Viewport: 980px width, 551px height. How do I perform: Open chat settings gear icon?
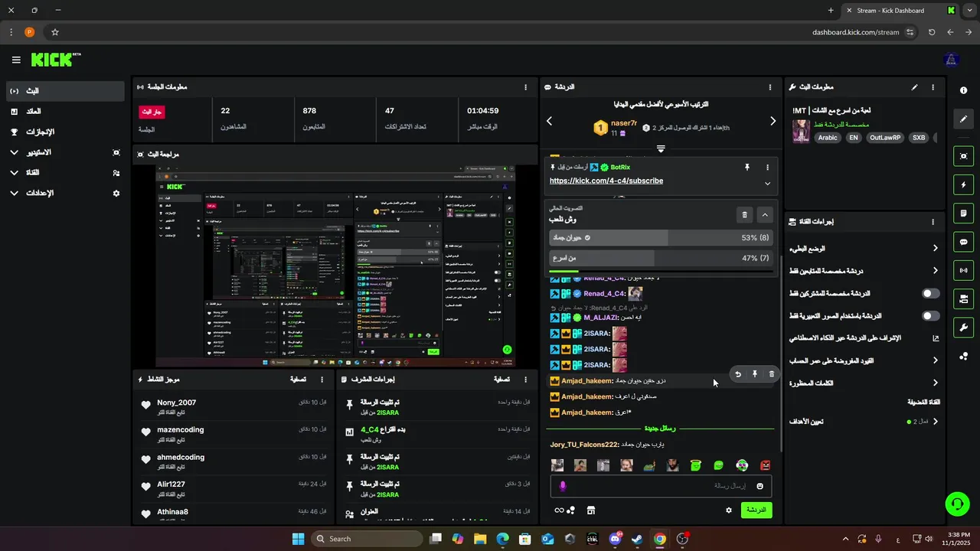tap(728, 510)
